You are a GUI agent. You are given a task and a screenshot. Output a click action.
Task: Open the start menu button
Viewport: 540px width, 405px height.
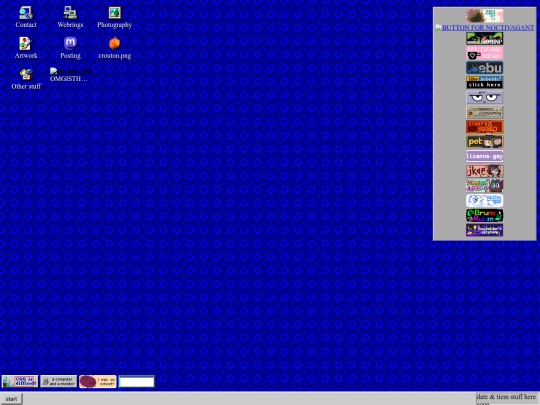click(11, 399)
